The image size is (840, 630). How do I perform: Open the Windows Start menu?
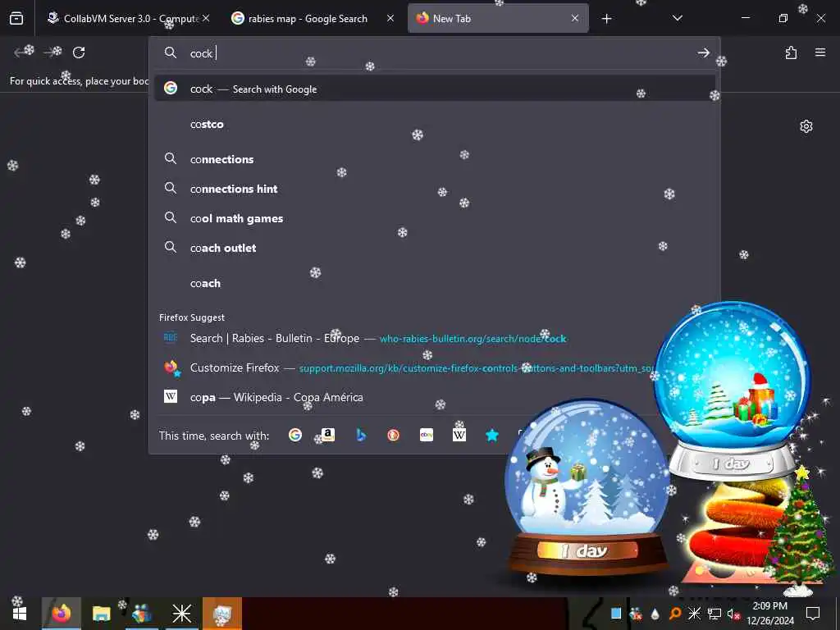tap(20, 614)
